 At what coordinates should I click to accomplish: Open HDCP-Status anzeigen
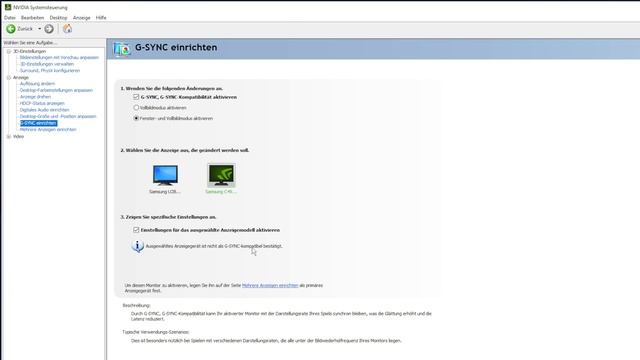(42, 103)
